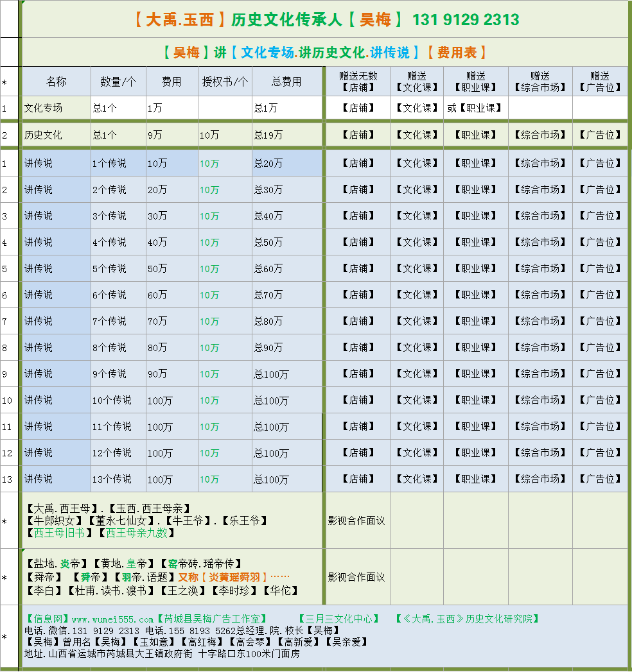Select the 历史文化 name cell
This screenshot has height=672, width=632.
[56, 135]
